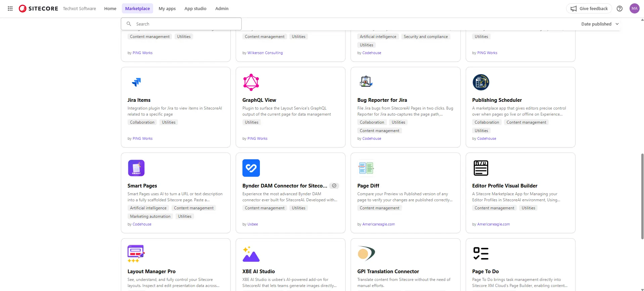
Task: Open the Uxbee publisher link
Action: (x=252, y=224)
